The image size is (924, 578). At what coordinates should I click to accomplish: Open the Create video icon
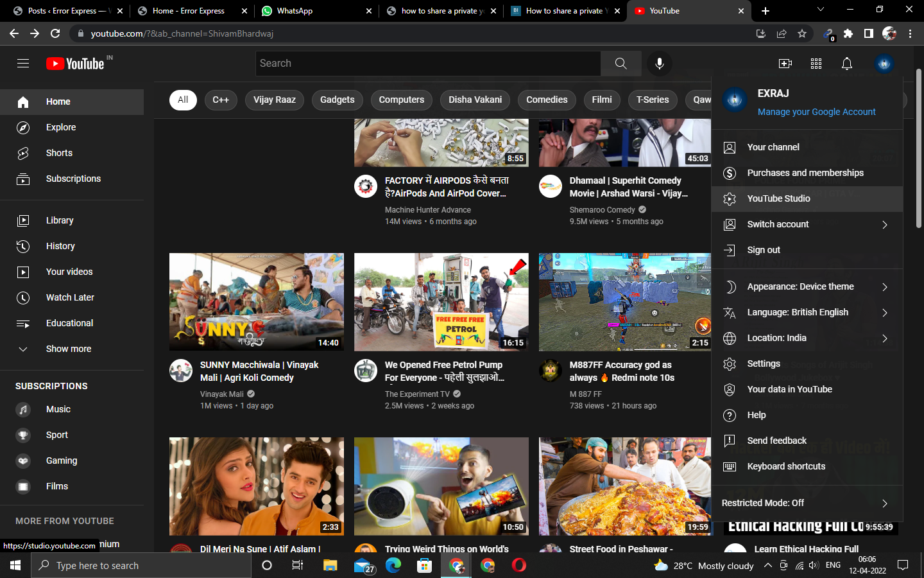tap(785, 64)
